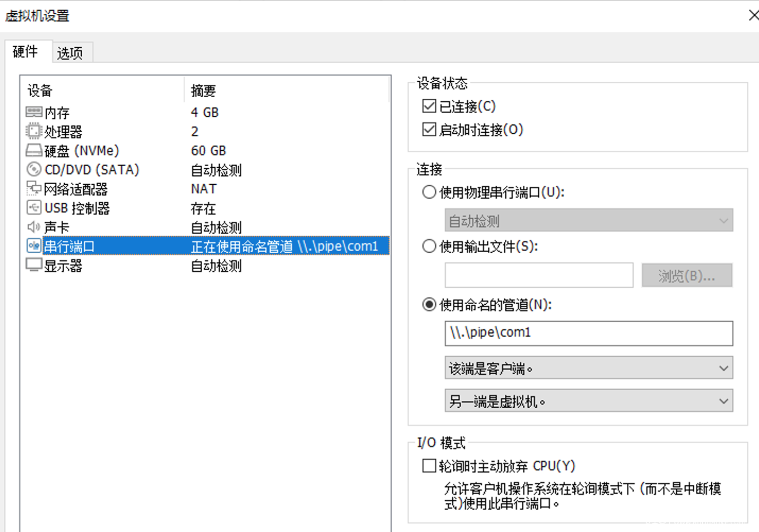Switch to the 选项 tab
This screenshot has height=532, width=759.
70,53
